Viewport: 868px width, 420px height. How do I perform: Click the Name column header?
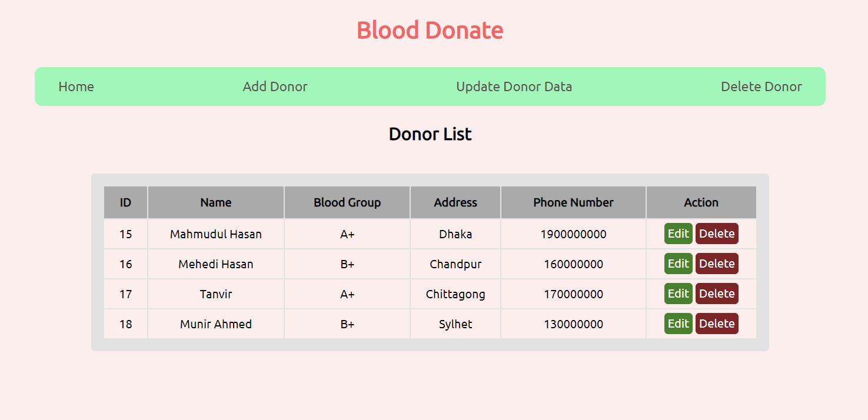(x=215, y=202)
